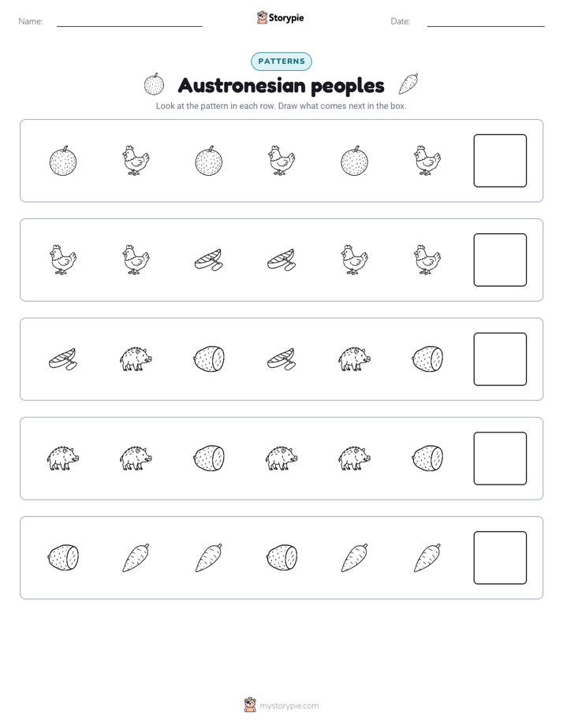This screenshot has width=563, height=728.
Task: Click the empty answer box in row three
Action: pyautogui.click(x=500, y=359)
